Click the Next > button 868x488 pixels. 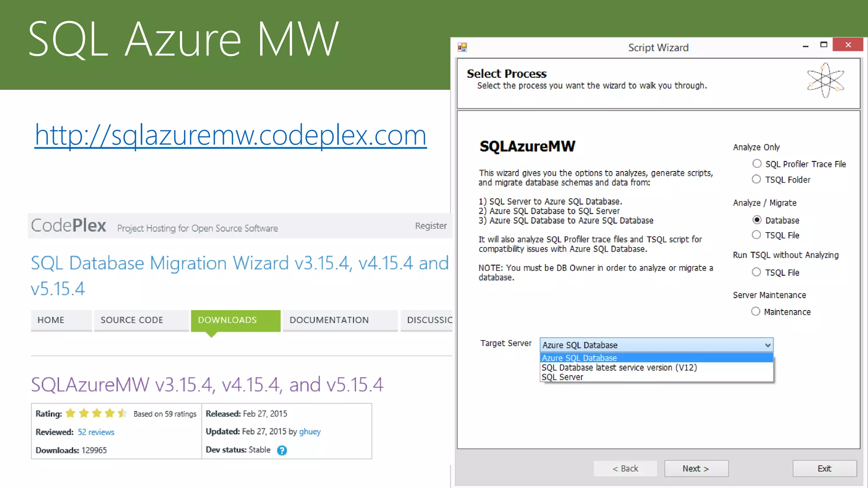tap(696, 469)
